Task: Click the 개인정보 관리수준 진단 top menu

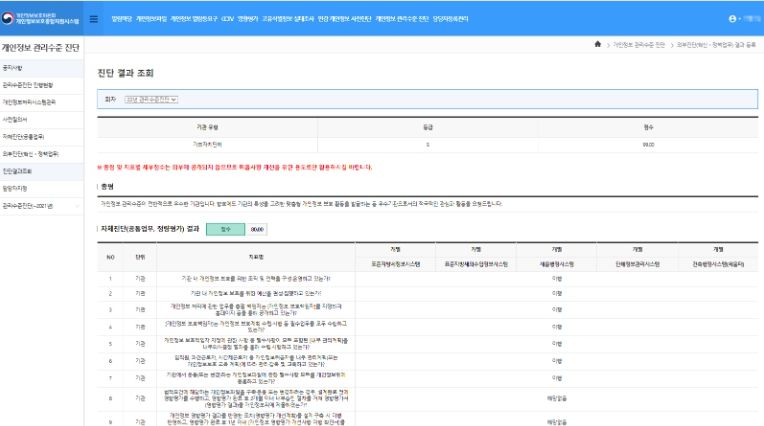Action: pyautogui.click(x=399, y=18)
